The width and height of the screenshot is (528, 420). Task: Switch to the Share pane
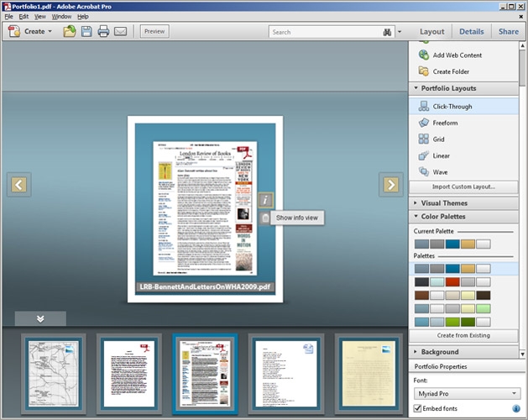point(509,32)
